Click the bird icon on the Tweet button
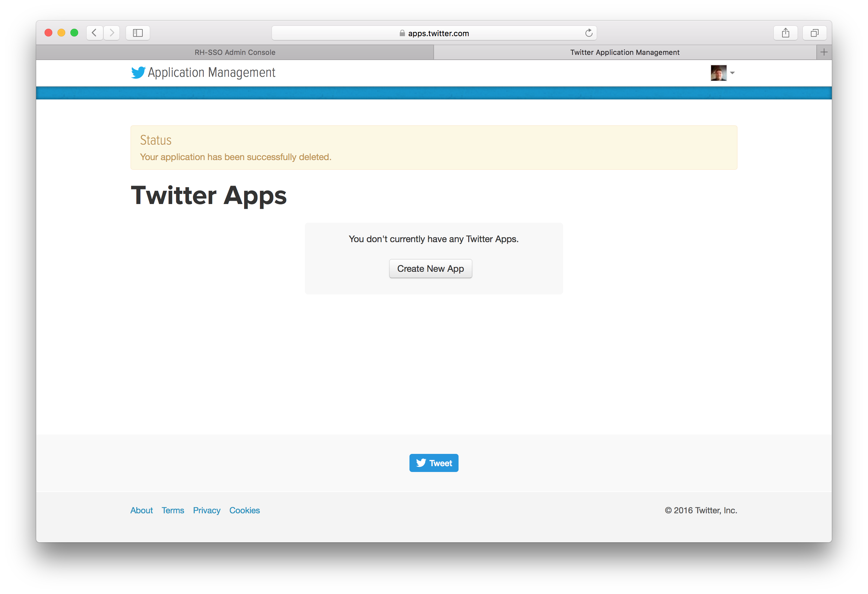 [421, 463]
